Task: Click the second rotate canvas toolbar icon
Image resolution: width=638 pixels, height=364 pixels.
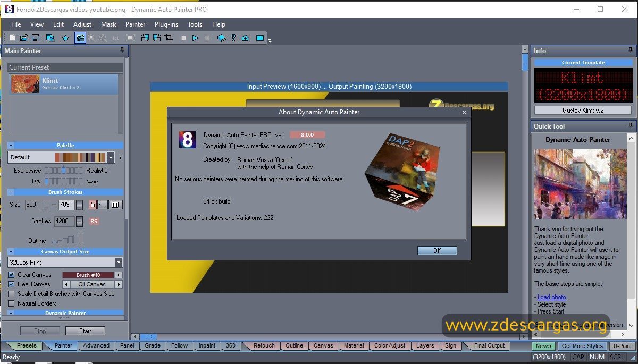Action: 157,38
